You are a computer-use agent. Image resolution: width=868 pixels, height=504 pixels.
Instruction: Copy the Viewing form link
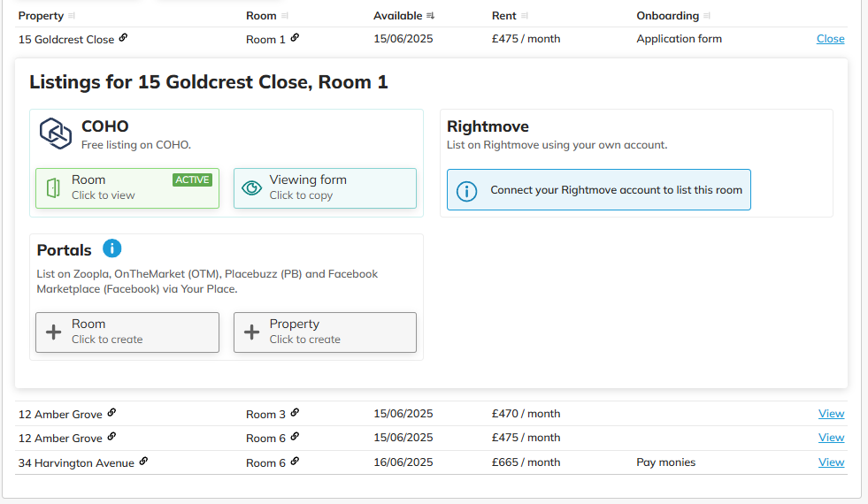point(325,188)
